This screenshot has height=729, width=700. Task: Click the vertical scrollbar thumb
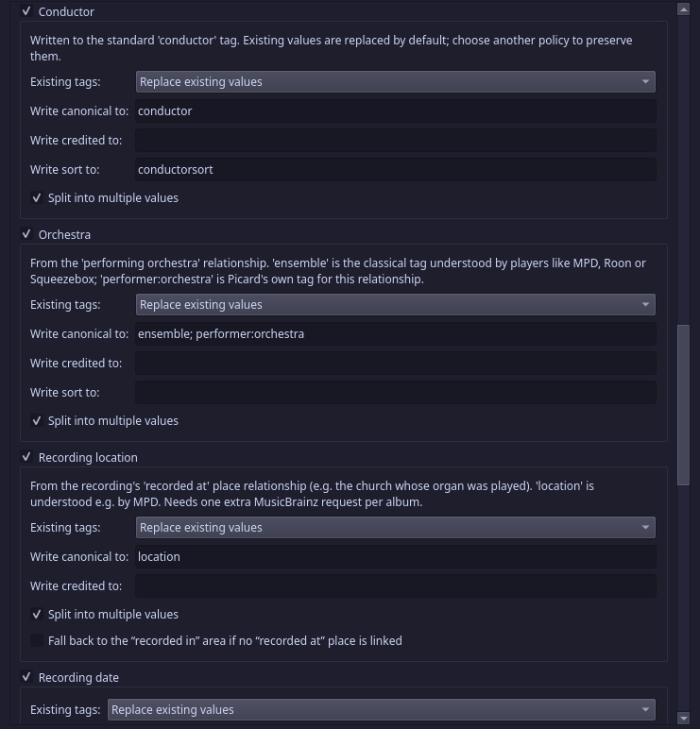click(x=683, y=405)
